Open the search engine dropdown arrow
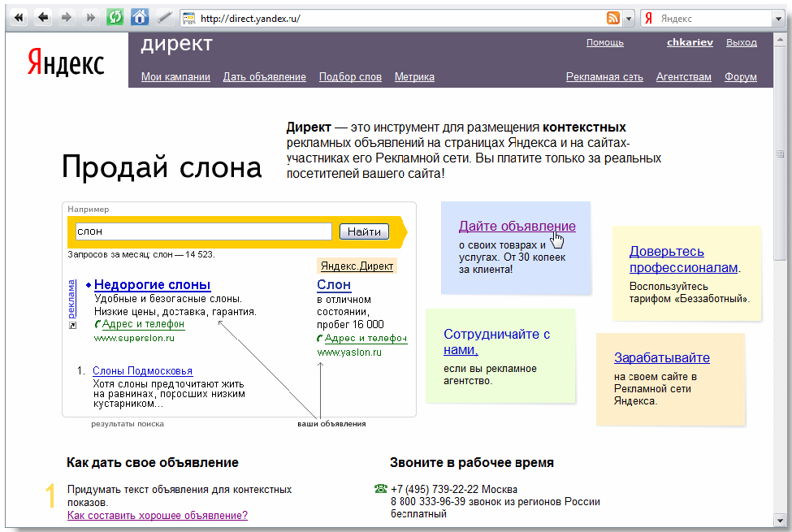This screenshot has height=532, width=792. pyautogui.click(x=778, y=19)
